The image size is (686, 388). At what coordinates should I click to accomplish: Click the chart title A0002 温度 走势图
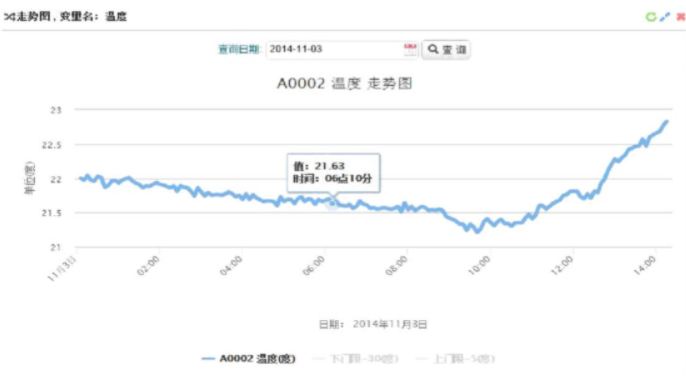click(x=345, y=83)
